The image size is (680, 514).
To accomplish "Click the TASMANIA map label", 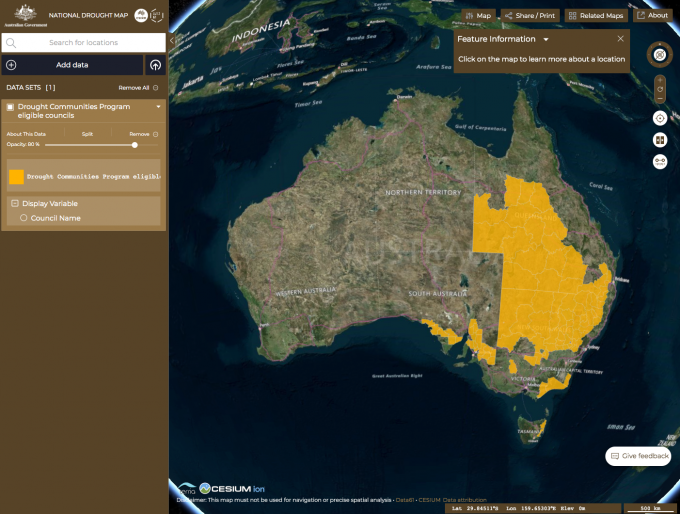I will pos(528,431).
